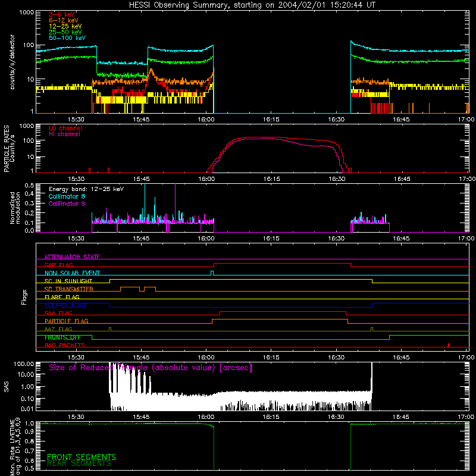The height and width of the screenshot is (476, 476).
Task: Click the Normalized modulation axis label
Action: 15,208
